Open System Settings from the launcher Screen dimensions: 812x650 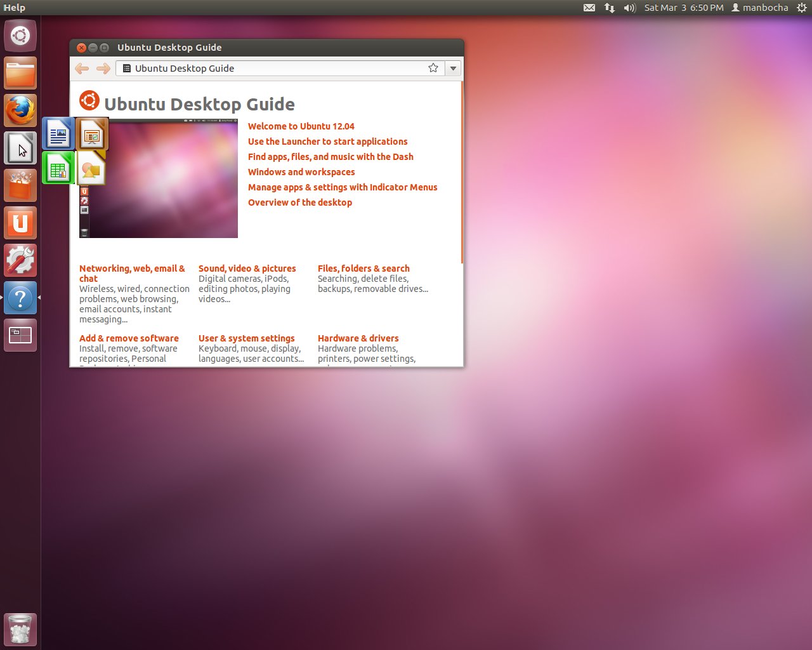pyautogui.click(x=20, y=261)
